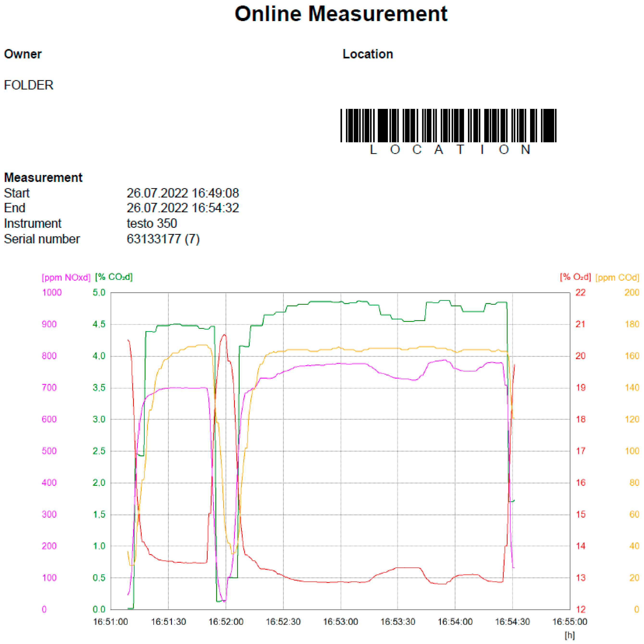Click the end time 26.07.2022 16:54:32
The width and height of the screenshot is (644, 644).
coord(183,208)
